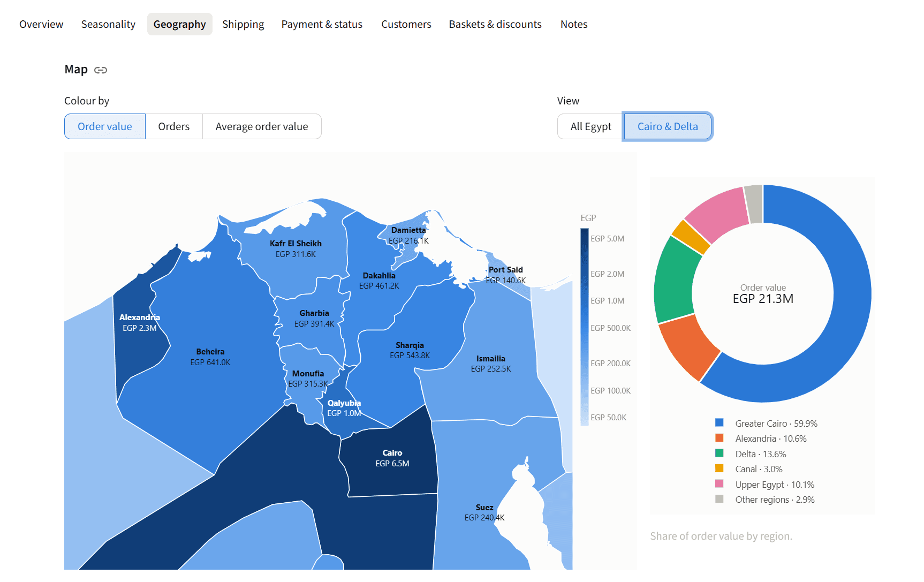This screenshot has height=582, width=924.
Task: Open the Overview tab
Action: 41,24
